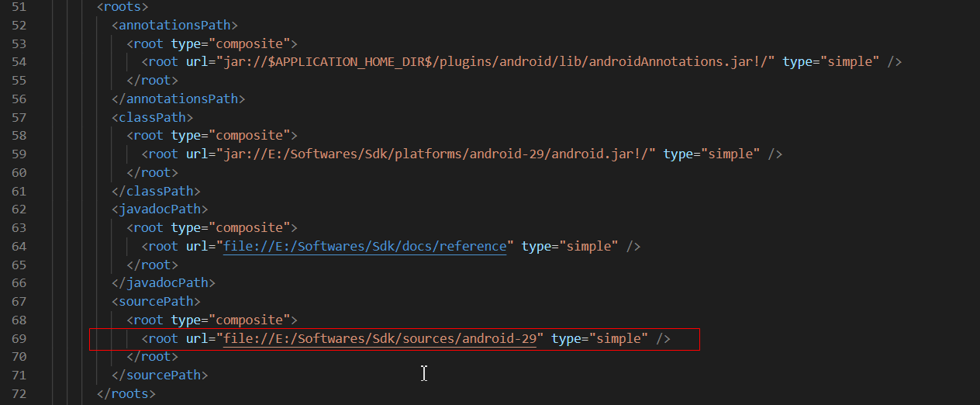Click the android-29/android.jar URL string
This screenshot has height=405, width=980.
436,154
